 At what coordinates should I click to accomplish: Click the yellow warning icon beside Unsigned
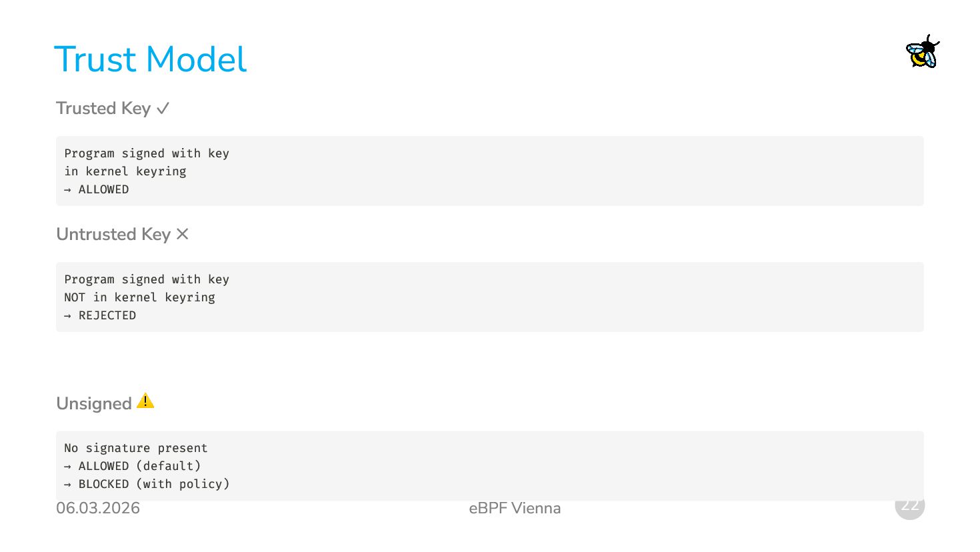(145, 401)
